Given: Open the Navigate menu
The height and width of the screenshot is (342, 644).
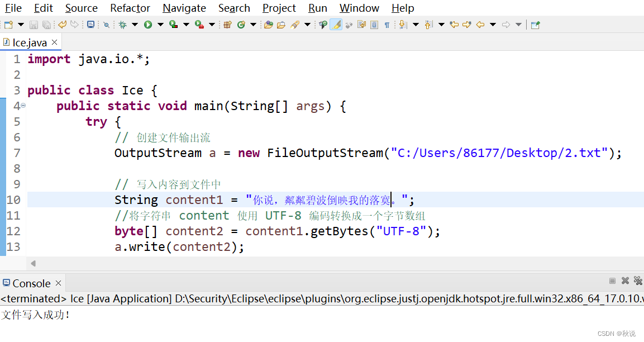Looking at the screenshot, I should [184, 8].
